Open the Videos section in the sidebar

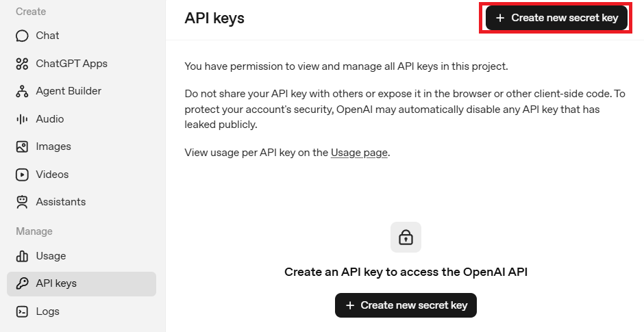tap(52, 175)
